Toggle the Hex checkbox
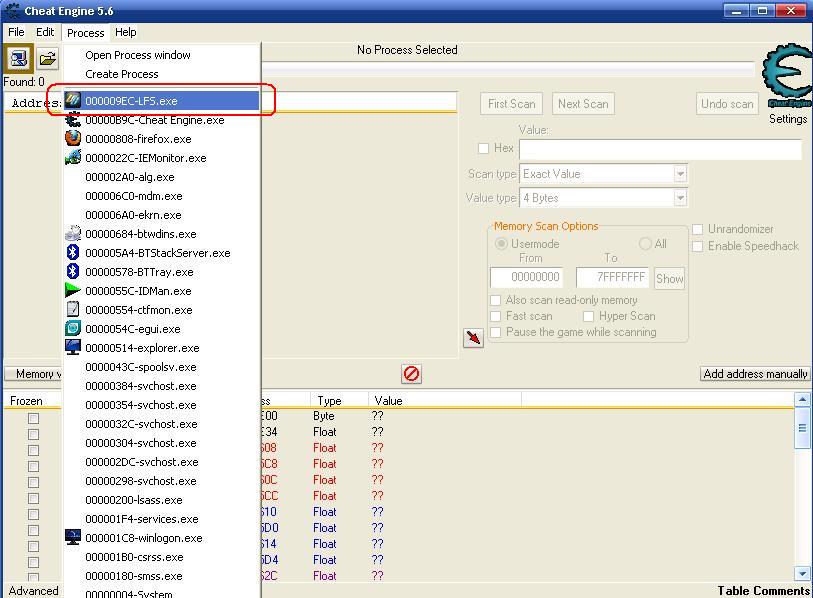Screen dimensions: 813x598 (x=483, y=148)
